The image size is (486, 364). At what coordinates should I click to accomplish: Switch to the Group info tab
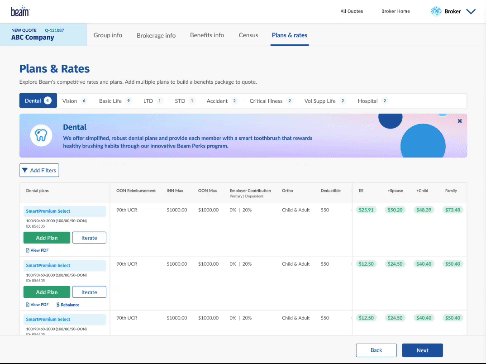pos(108,35)
